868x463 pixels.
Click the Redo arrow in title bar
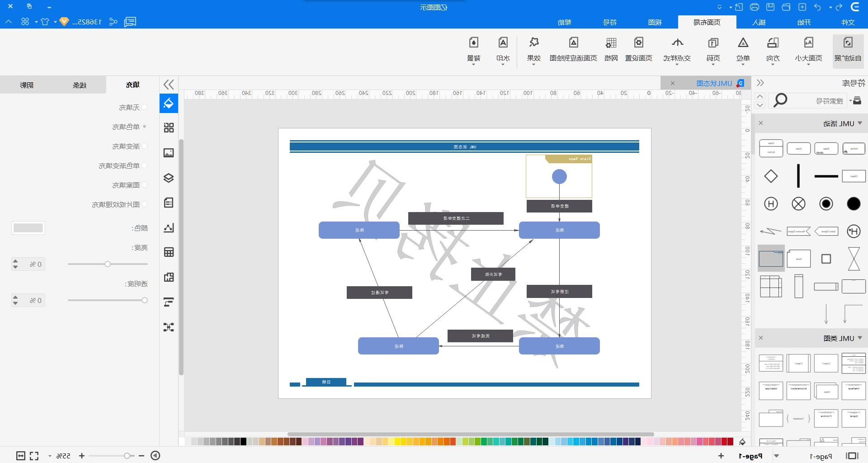839,7
